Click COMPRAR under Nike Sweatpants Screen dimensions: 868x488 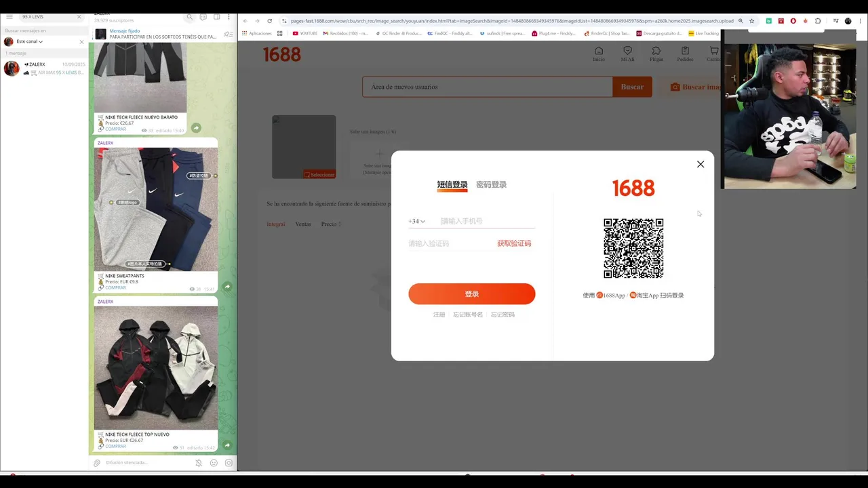(x=115, y=287)
